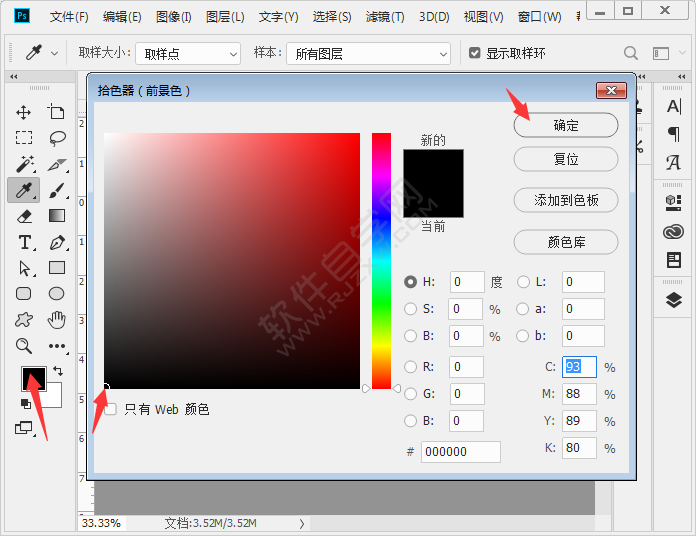Open the Layers panel icon
The height and width of the screenshot is (536, 696).
[674, 300]
